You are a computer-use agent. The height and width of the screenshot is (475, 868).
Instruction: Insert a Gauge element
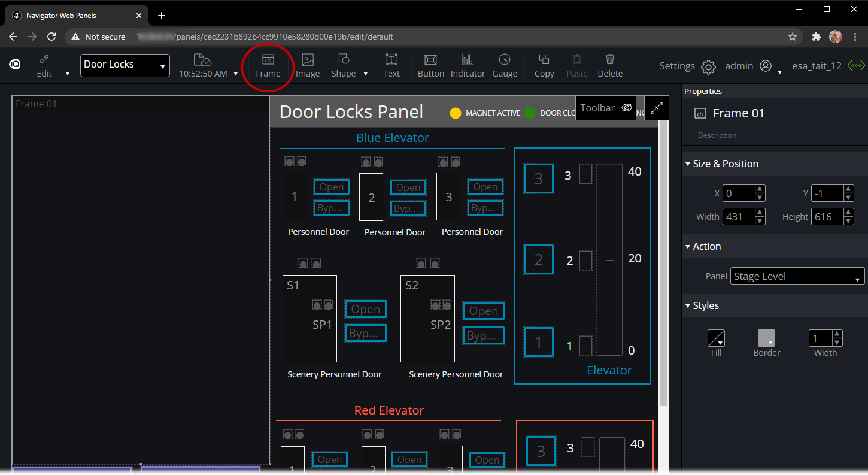pos(505,65)
